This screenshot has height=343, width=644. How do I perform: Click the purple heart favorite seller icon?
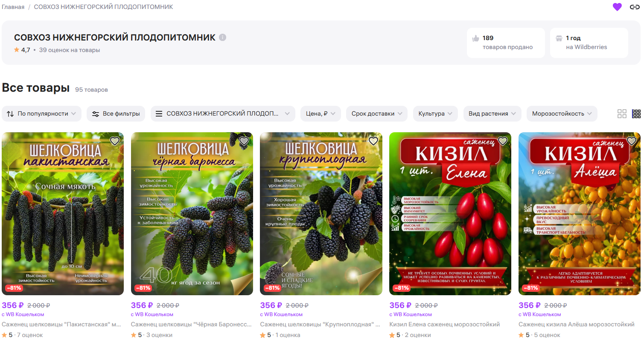pyautogui.click(x=617, y=7)
